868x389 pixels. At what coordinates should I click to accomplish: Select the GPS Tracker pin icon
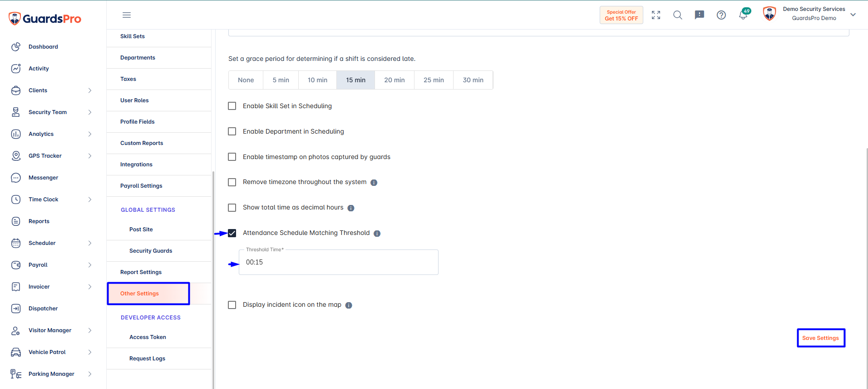coord(16,156)
